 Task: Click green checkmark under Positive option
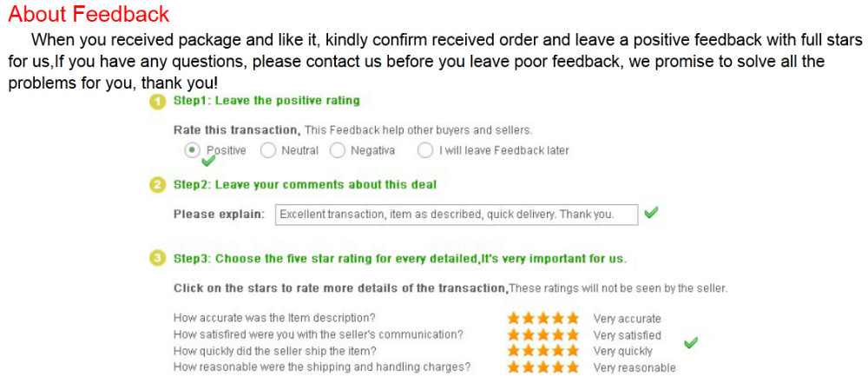[208, 162]
